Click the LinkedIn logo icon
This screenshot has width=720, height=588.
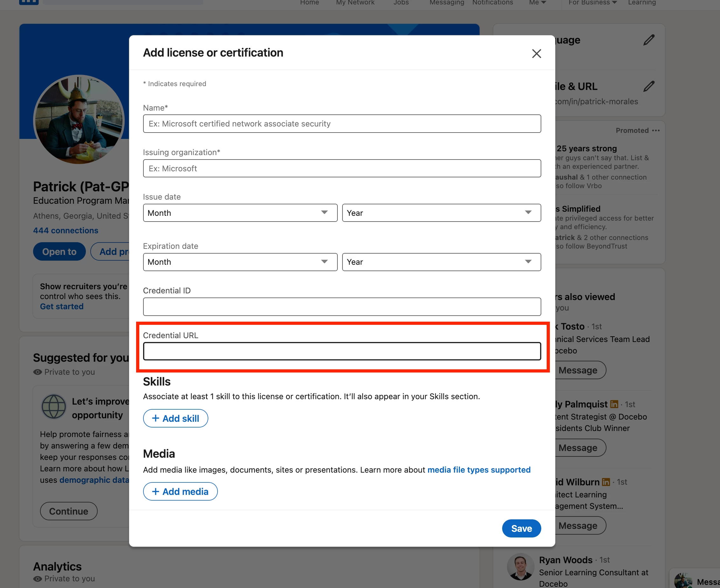(29, 2)
